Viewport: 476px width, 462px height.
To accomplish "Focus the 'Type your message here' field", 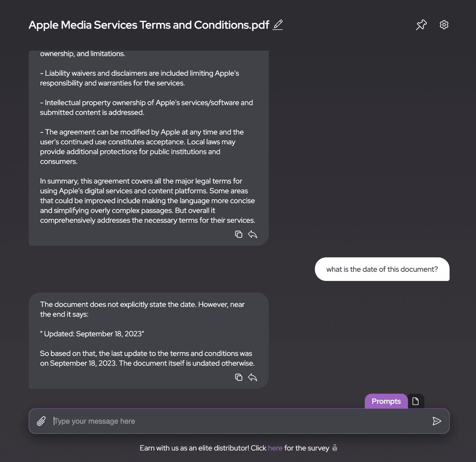I will pos(239,421).
